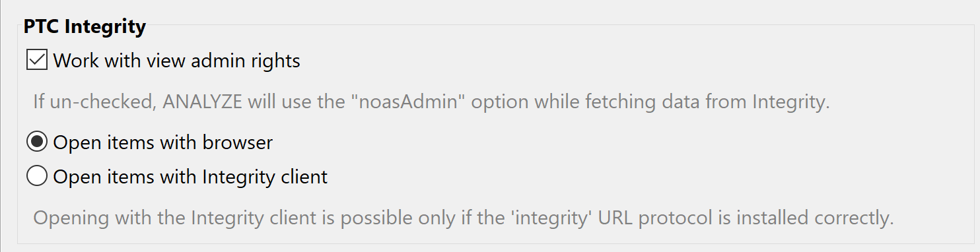Click the PTC Integrity group heading
980x252 pixels.
(x=85, y=27)
